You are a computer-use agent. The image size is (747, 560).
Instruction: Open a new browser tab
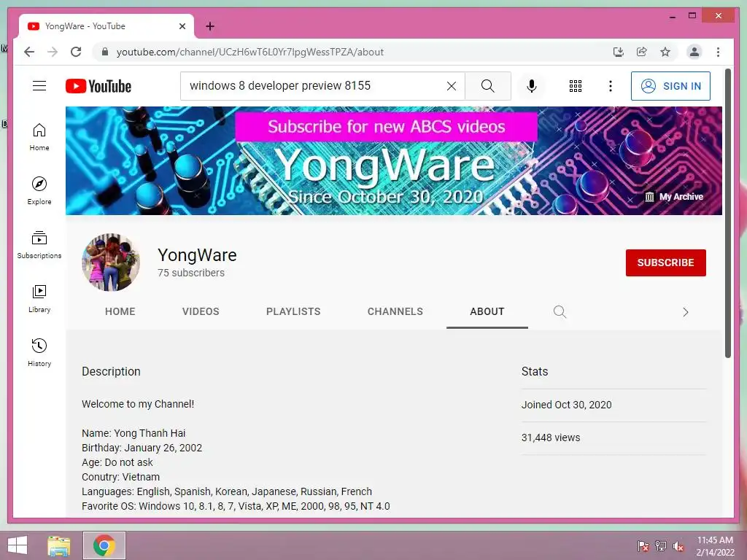(210, 26)
